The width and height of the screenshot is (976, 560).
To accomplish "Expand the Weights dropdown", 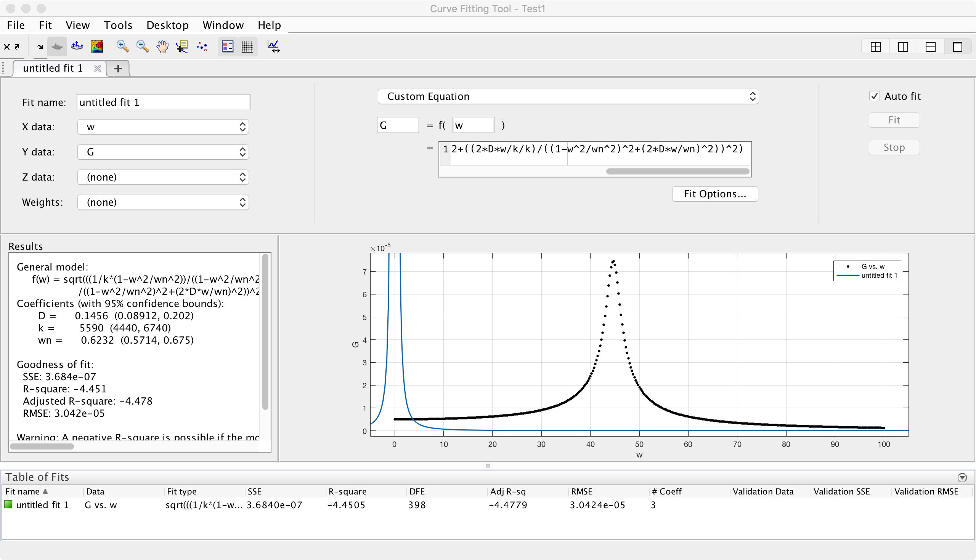I will tap(163, 202).
